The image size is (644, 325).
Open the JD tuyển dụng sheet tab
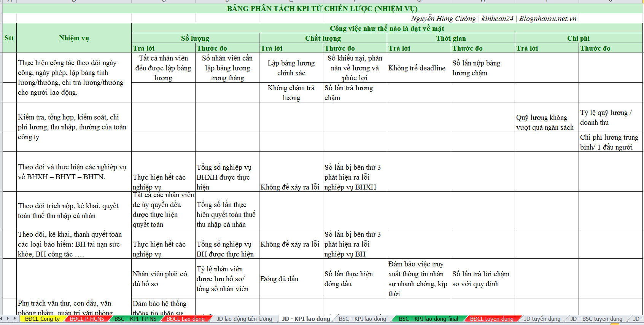(x=542, y=319)
